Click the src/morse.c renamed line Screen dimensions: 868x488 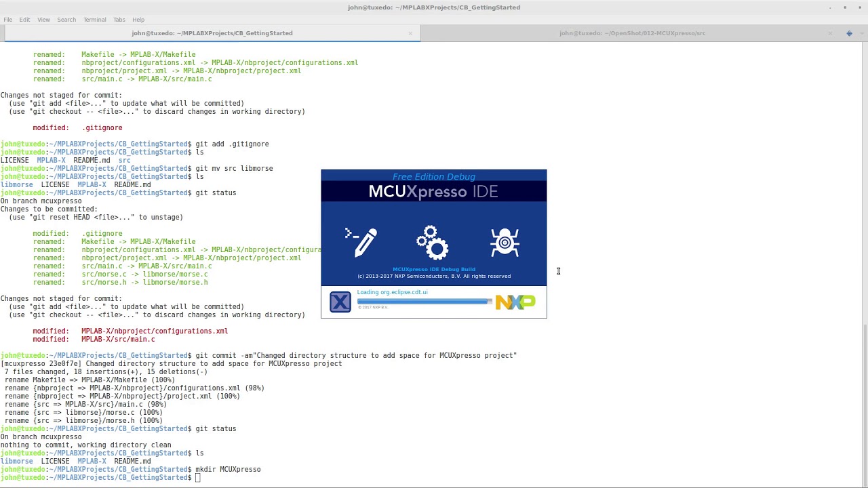121,274
